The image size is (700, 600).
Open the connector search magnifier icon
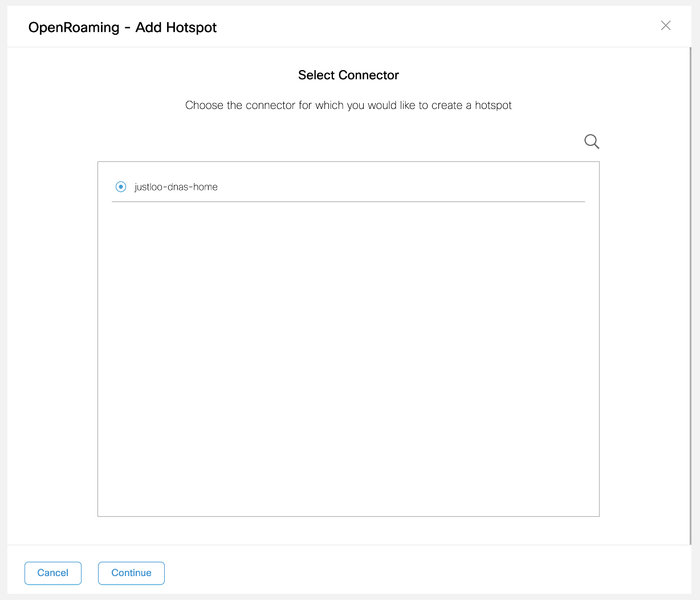592,141
